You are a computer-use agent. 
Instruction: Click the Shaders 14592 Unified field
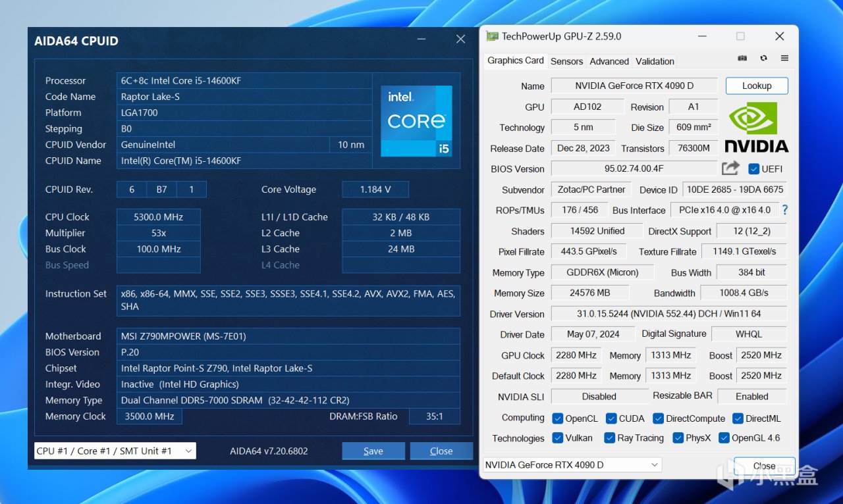click(597, 231)
